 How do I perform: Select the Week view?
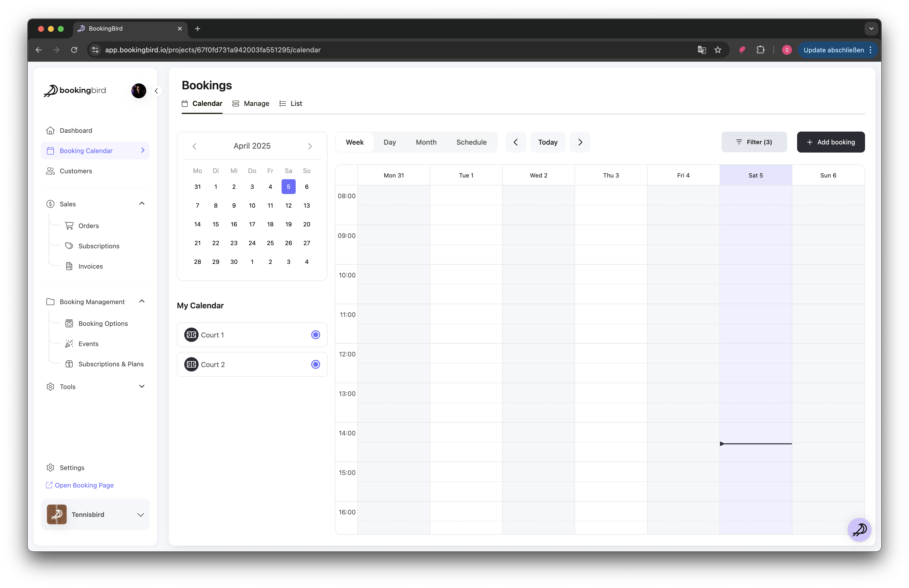click(355, 142)
